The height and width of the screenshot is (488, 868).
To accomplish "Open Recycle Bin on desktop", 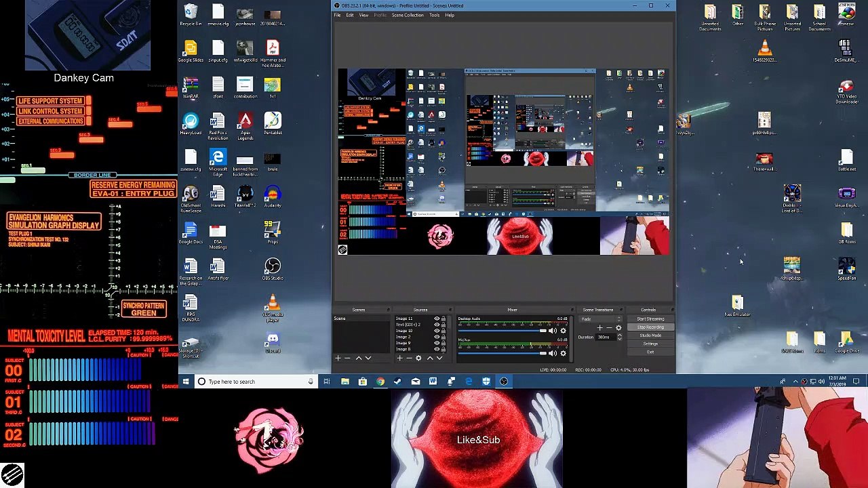I will 191,15.
